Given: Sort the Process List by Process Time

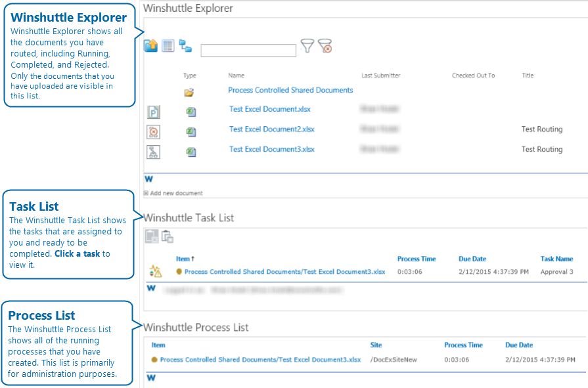Looking at the screenshot, I should point(463,345).
